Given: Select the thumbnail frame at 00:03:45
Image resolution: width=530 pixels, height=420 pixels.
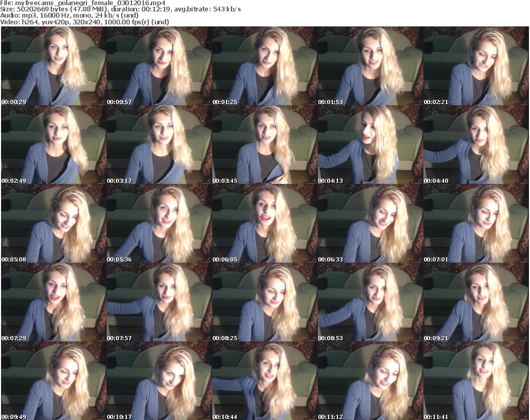Looking at the screenshot, I should point(264,144).
